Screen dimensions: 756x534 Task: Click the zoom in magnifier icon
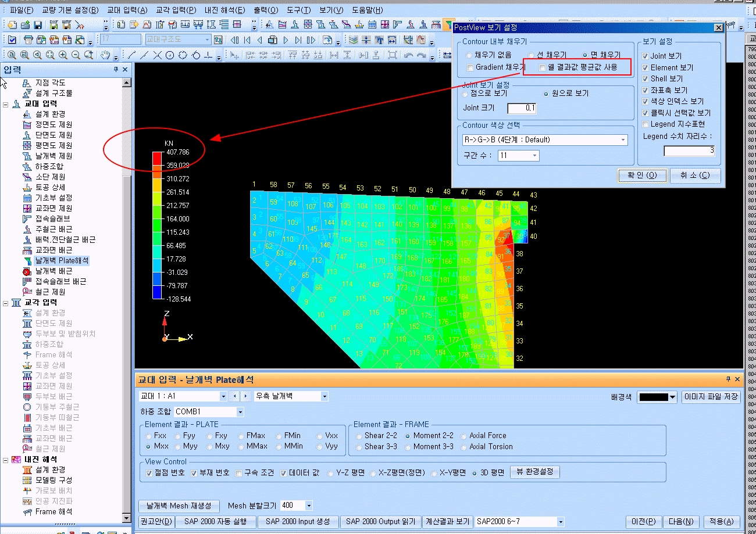63,55
